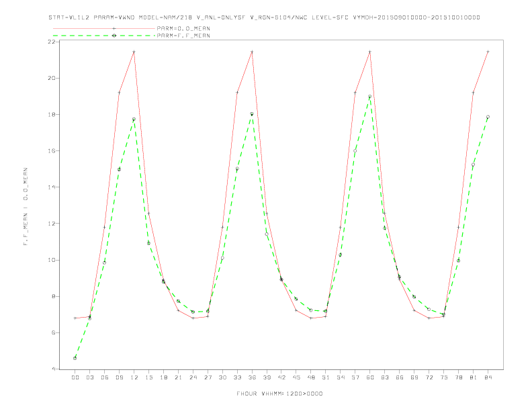The image size is (532, 411).
Task: Click the FHOUR VHHMM horizontal axis title
Action: tap(279, 394)
